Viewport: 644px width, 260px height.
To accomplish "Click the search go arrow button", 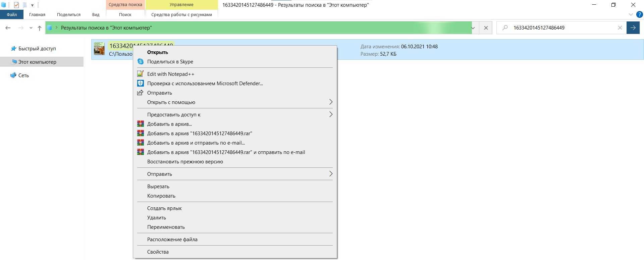I will click(633, 28).
